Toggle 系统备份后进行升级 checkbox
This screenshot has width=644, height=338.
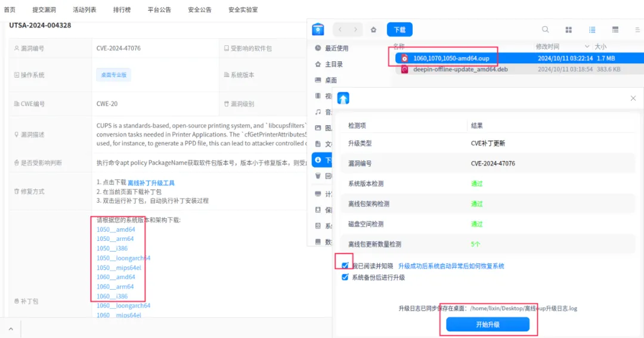(x=345, y=277)
